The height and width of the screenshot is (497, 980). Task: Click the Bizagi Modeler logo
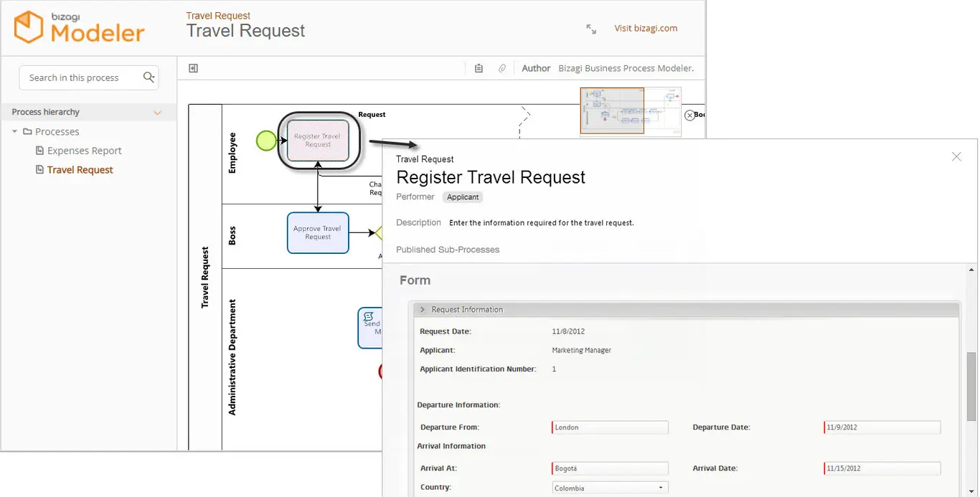80,27
